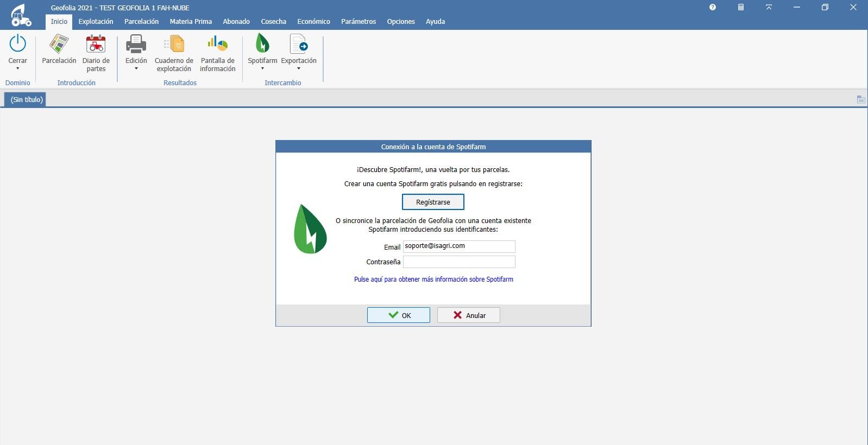Image resolution: width=868 pixels, height=445 pixels.
Task: Open Cuaderno de explotación icon
Action: pyautogui.click(x=174, y=43)
